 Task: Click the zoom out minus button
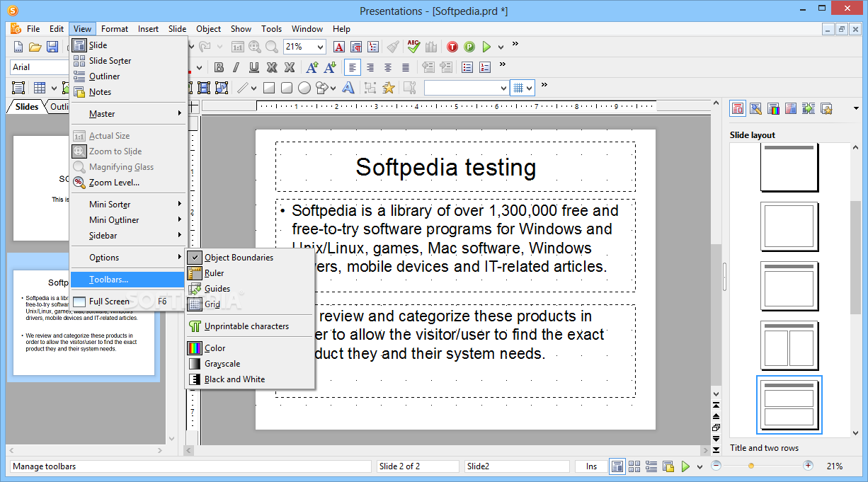click(716, 466)
